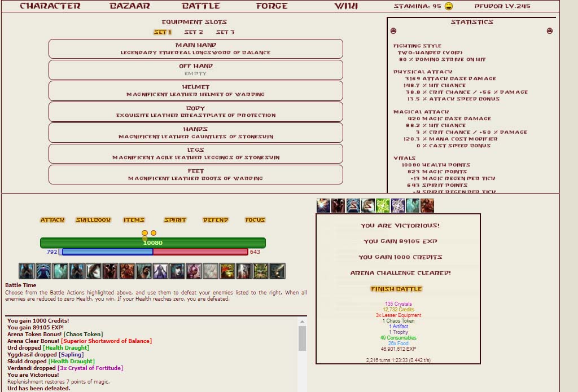
Task: Click the battle log scrollbar
Action: [x=302, y=338]
